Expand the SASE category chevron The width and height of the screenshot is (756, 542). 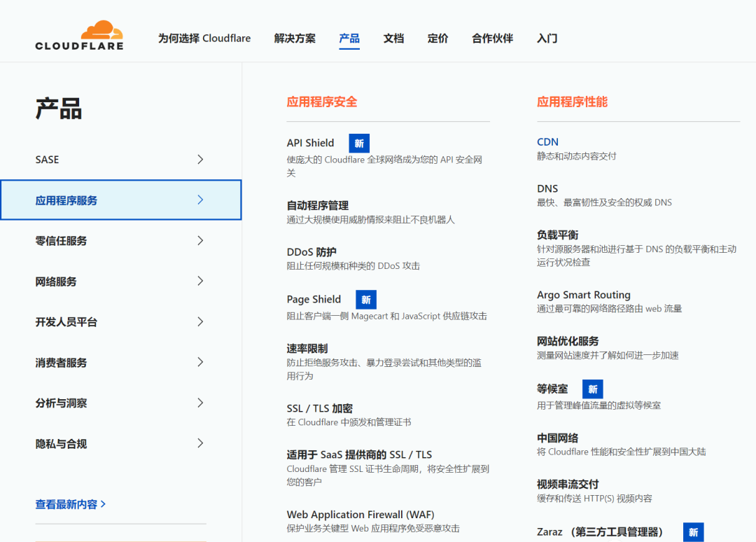201,160
